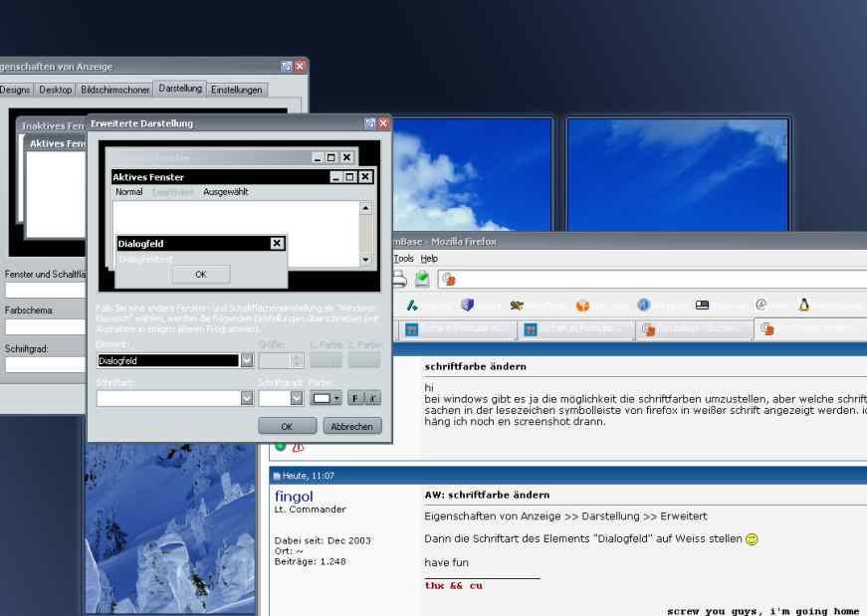Click the printer icon in Firefox toolbar

(x=400, y=279)
